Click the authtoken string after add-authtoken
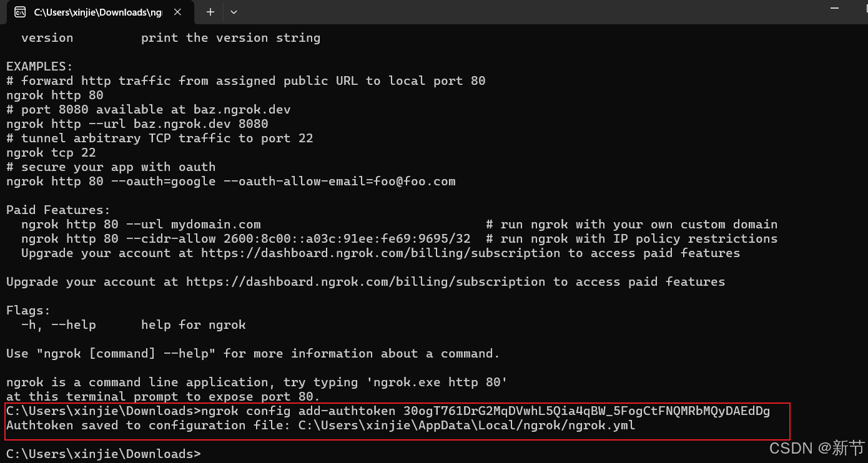The image size is (868, 463). (586, 411)
